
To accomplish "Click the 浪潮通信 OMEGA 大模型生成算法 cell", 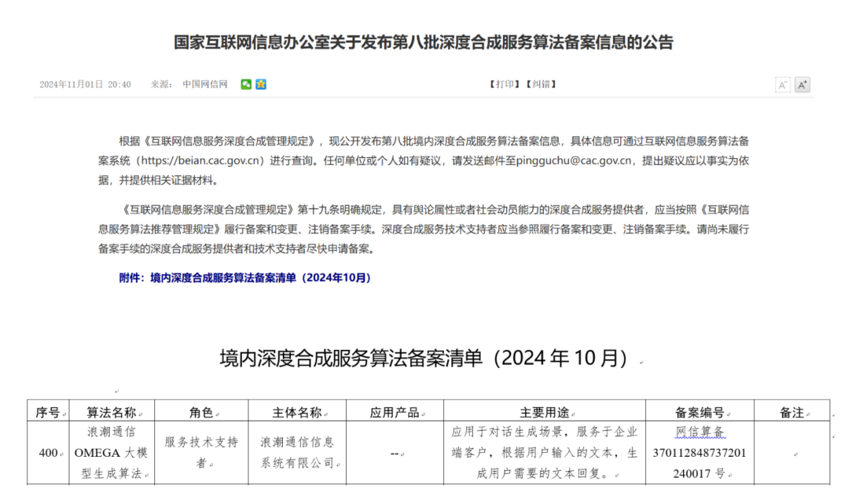I will point(112,453).
